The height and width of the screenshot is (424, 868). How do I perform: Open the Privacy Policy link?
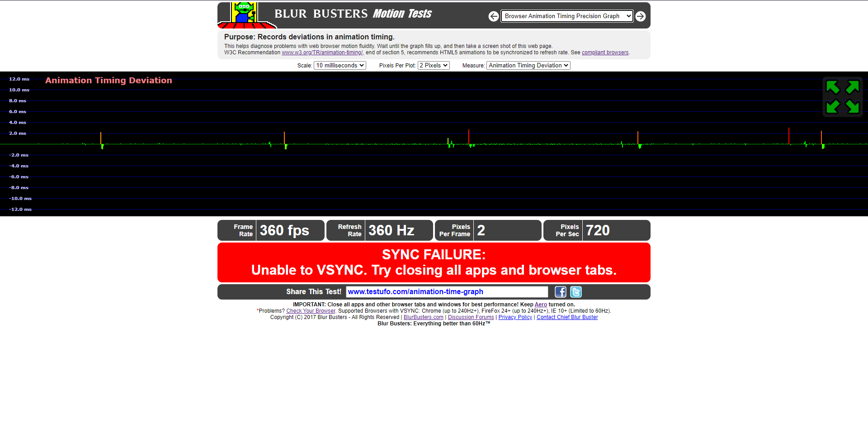coord(515,317)
